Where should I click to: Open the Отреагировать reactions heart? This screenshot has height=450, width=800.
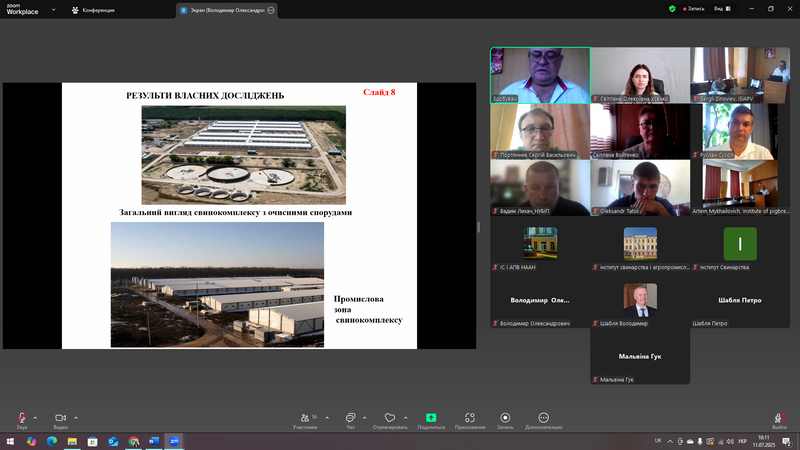[390, 418]
